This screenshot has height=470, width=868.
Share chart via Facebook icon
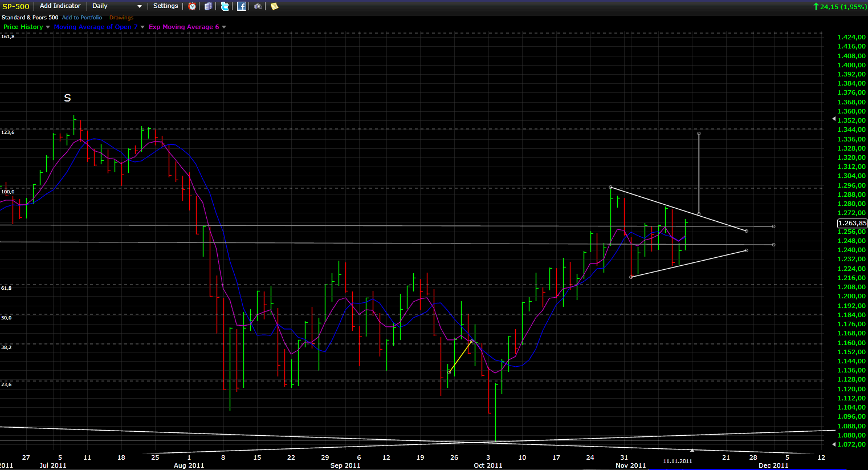(242, 6)
